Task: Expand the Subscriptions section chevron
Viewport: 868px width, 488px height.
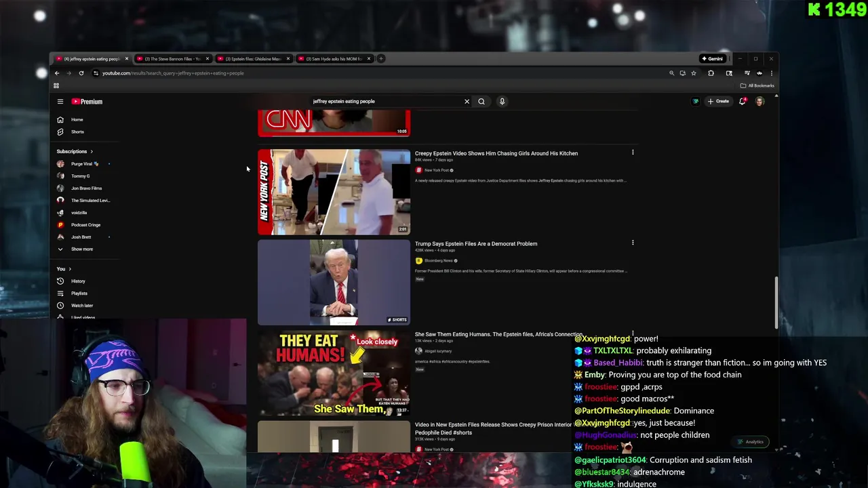Action: pos(92,152)
